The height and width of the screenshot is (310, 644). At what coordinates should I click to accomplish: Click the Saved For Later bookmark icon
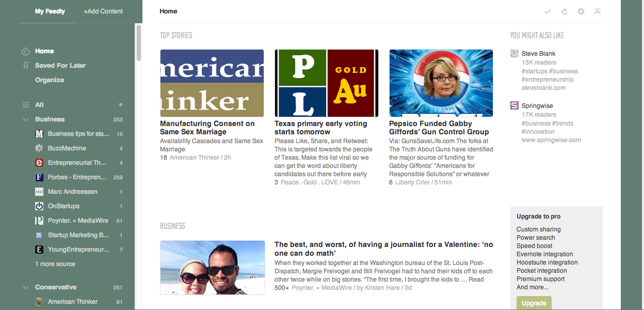25,66
